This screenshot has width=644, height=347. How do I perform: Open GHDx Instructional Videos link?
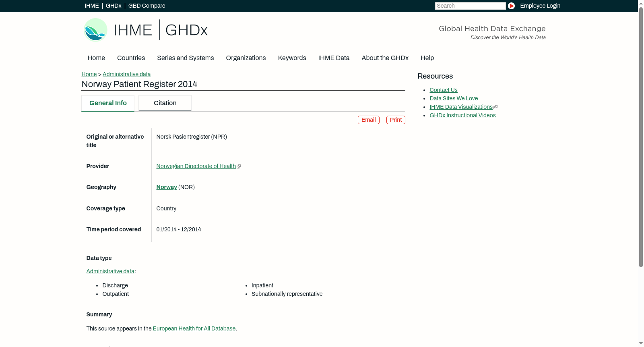click(462, 115)
